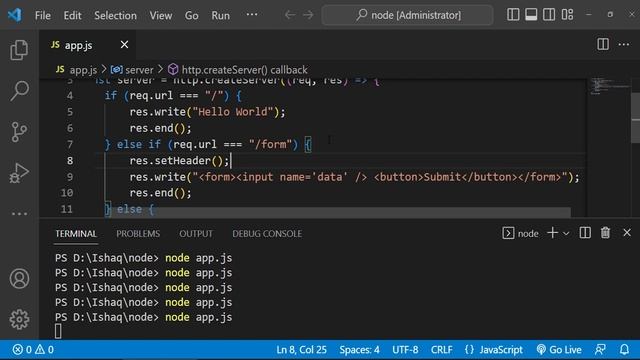Screen dimensions: 640x360
Task: Open the Manage gear menu
Action: click(x=19, y=319)
